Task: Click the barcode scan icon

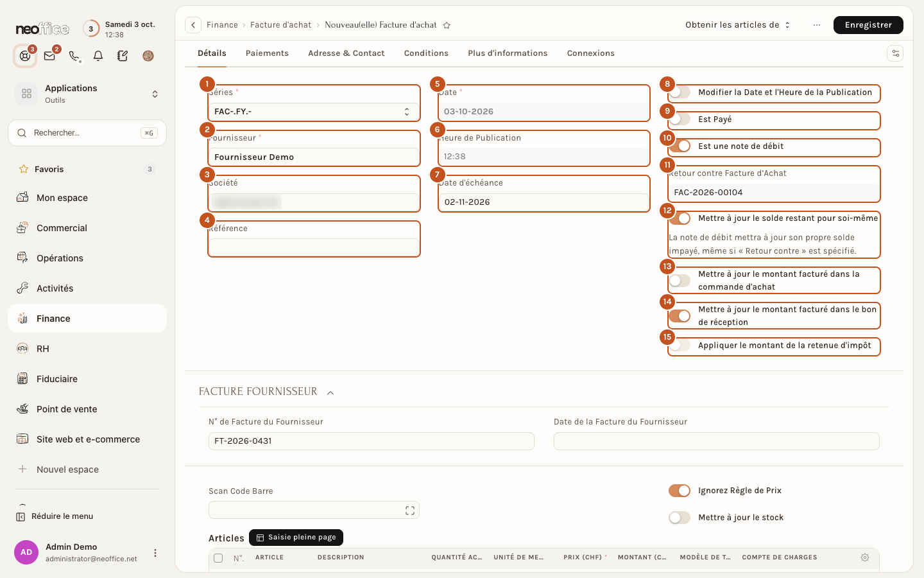Action: point(410,511)
